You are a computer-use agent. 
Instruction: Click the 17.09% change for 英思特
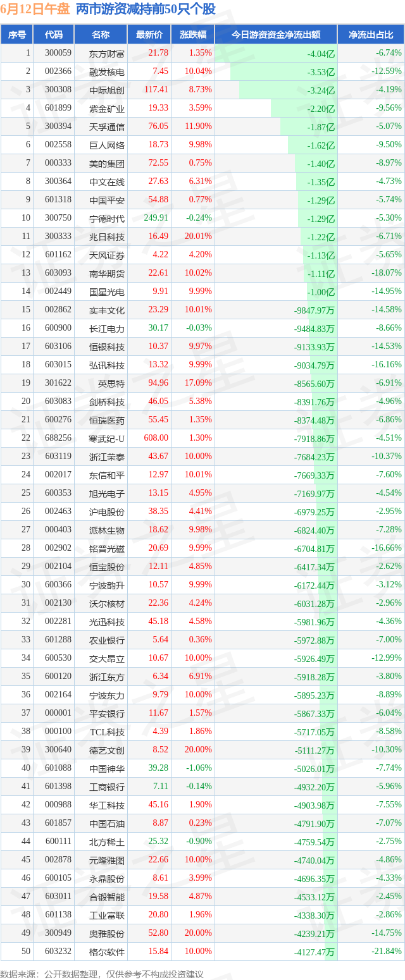pyautogui.click(x=198, y=383)
